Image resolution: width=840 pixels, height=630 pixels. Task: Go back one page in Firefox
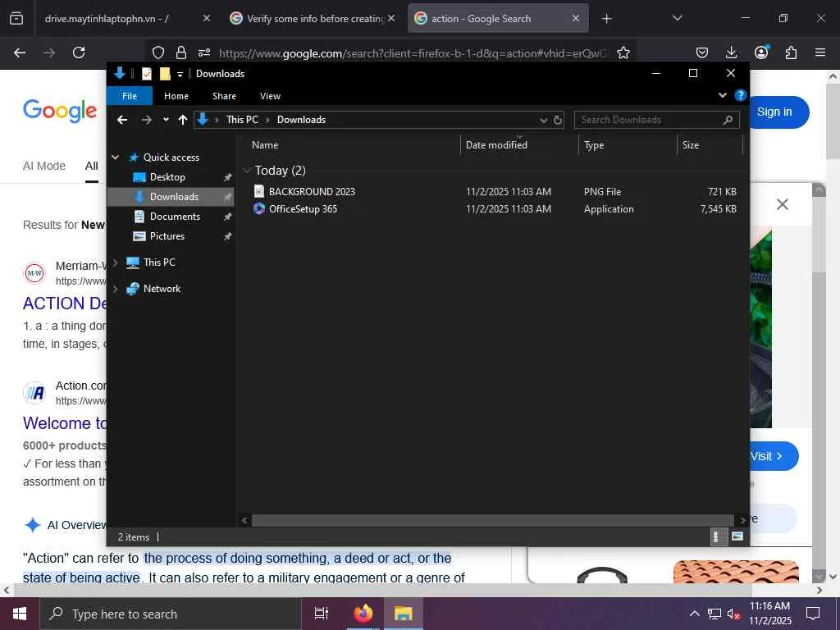pyautogui.click(x=20, y=52)
